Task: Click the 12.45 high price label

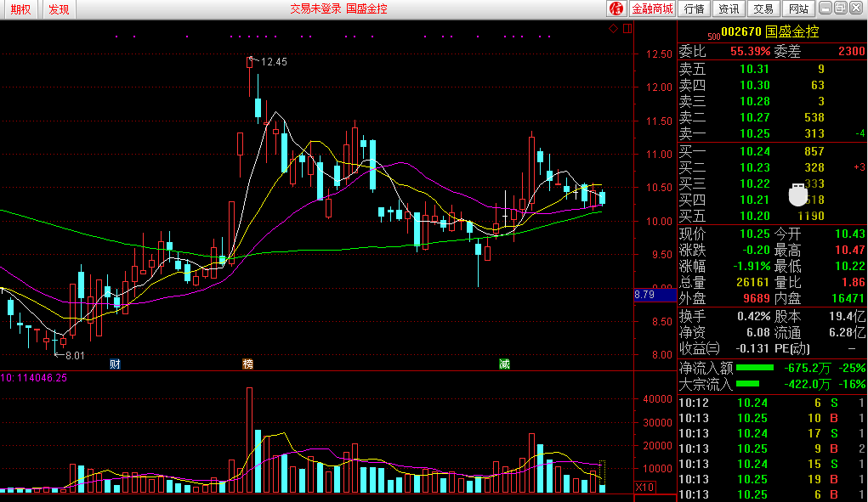Action: click(x=274, y=62)
